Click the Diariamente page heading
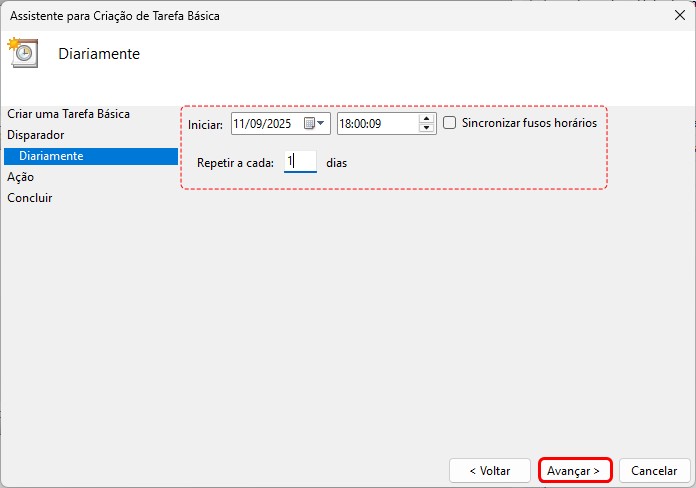This screenshot has width=696, height=488. pyautogui.click(x=99, y=54)
